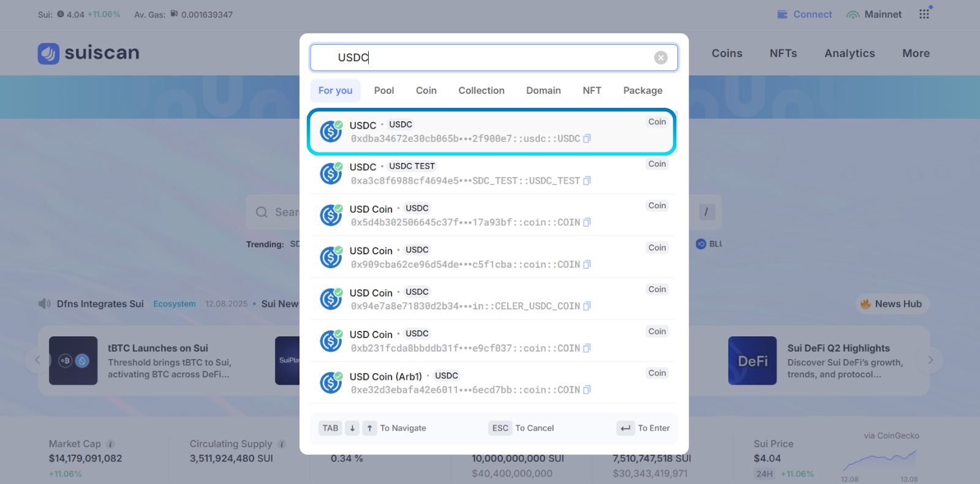
Task: Open the Analytics menu
Action: pos(850,53)
